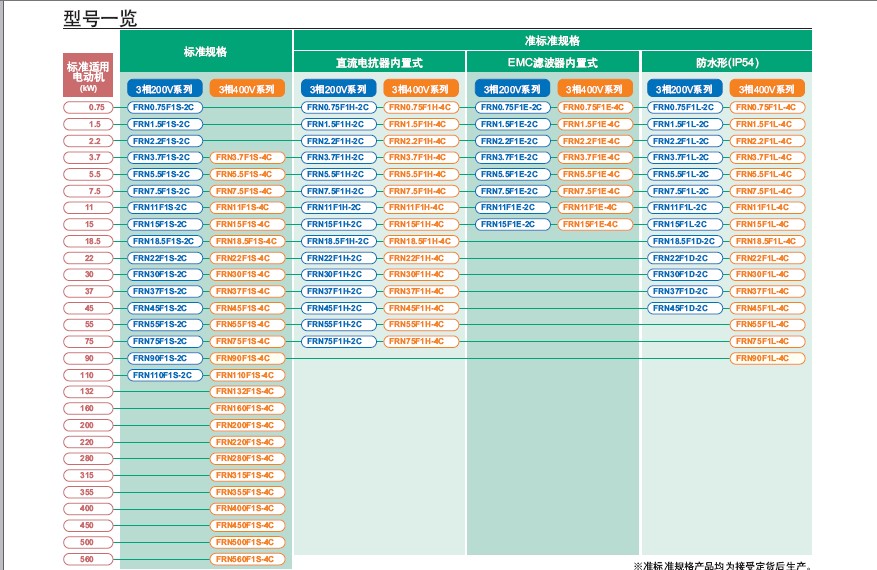Select model FRN1.5F1H-4C

(x=421, y=124)
